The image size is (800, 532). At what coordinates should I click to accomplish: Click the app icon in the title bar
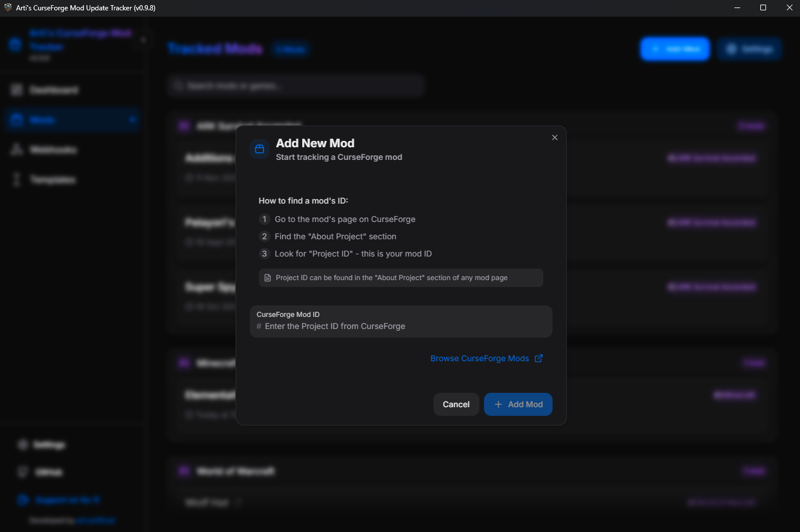coord(8,7)
